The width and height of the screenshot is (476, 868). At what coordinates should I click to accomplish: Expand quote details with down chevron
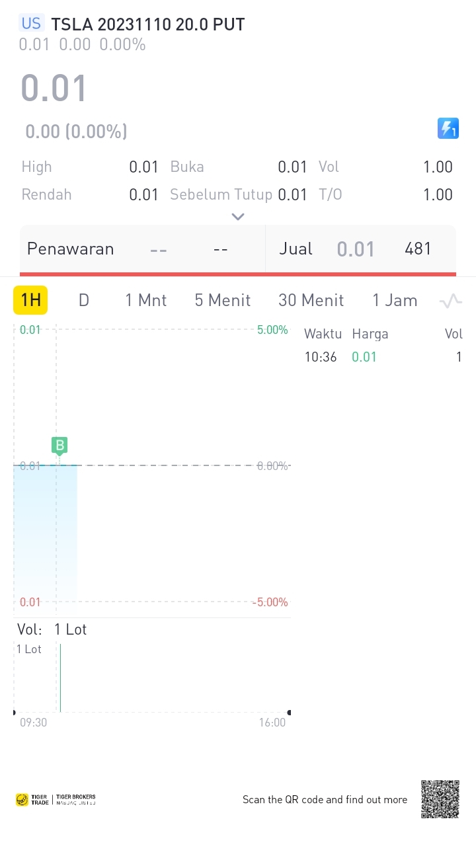(x=238, y=216)
